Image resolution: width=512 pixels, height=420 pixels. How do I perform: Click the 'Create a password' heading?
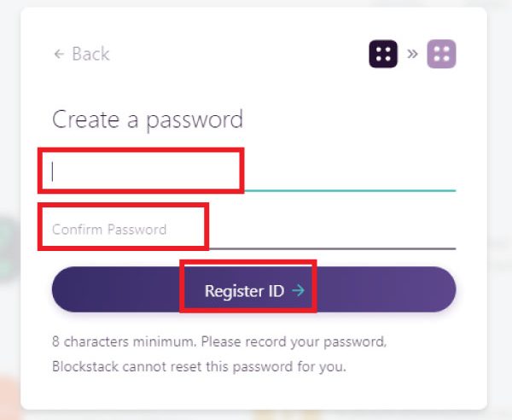click(148, 119)
